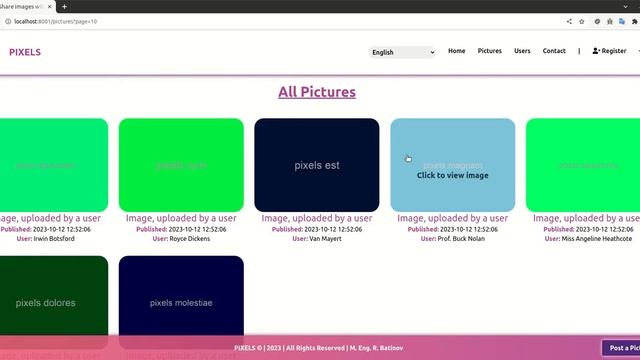Click the user name Irwin Botsford
The width and height of the screenshot is (640, 360).
click(54, 239)
